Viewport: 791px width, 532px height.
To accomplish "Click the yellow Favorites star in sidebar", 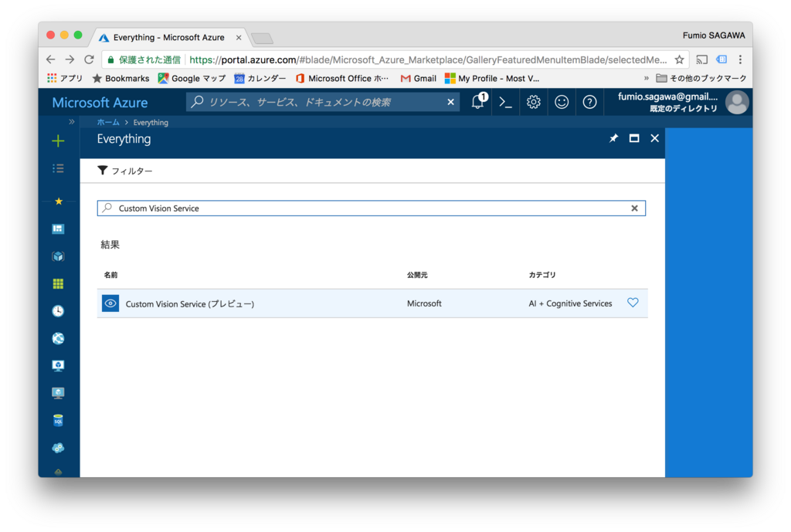I will point(59,202).
